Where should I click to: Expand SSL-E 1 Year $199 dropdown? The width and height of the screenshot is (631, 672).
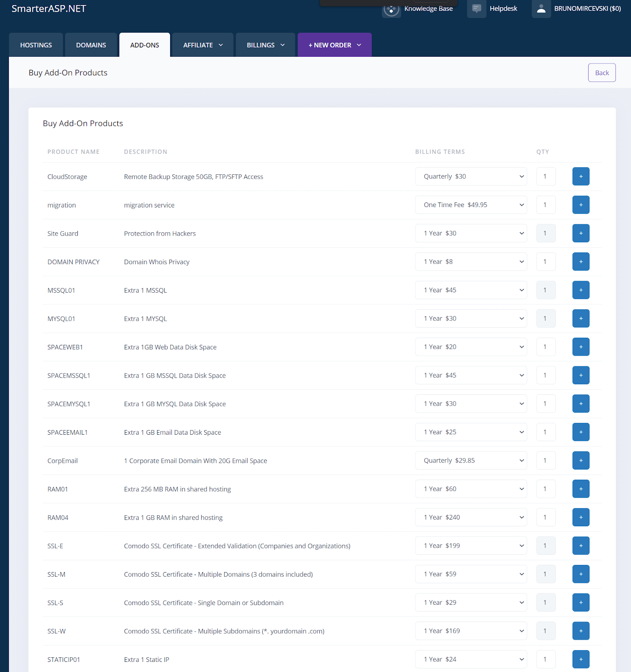coord(471,546)
